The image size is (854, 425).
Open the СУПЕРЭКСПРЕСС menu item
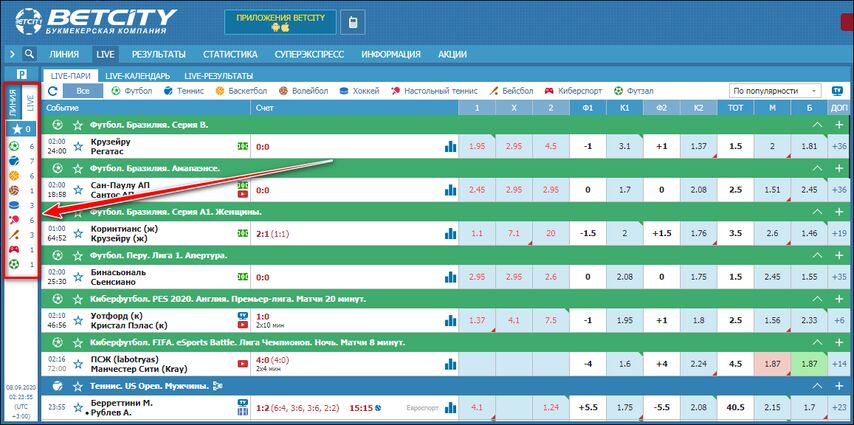(x=309, y=54)
